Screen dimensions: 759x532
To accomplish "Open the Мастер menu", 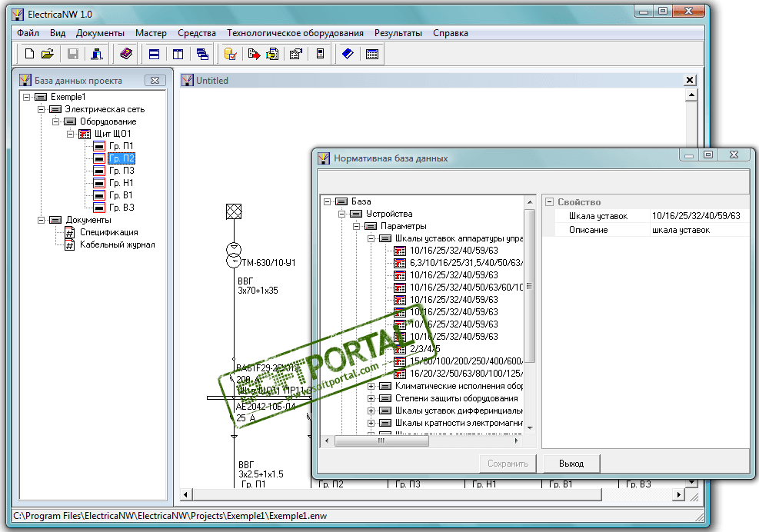I will (151, 33).
